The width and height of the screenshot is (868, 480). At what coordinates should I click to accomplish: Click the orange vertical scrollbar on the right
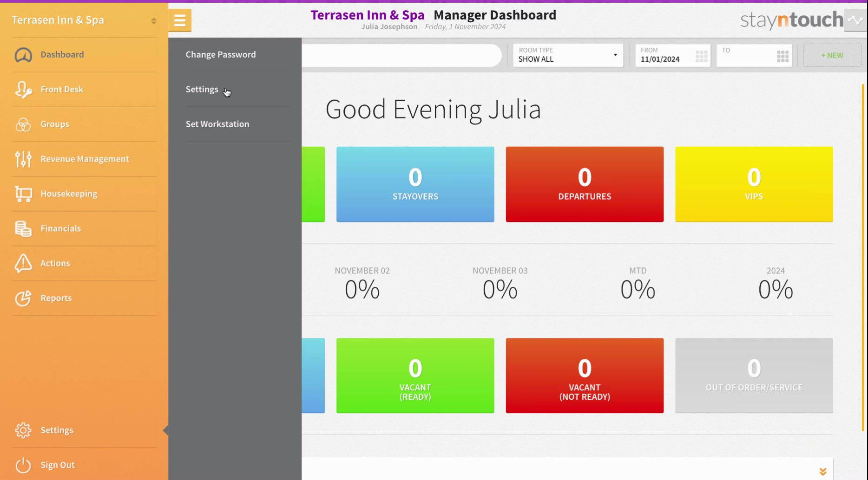coord(863,258)
